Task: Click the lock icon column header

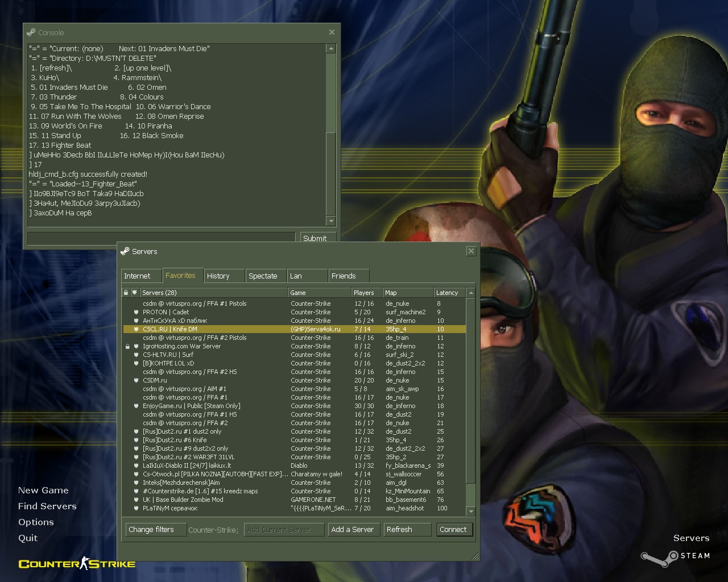Action: [x=126, y=293]
